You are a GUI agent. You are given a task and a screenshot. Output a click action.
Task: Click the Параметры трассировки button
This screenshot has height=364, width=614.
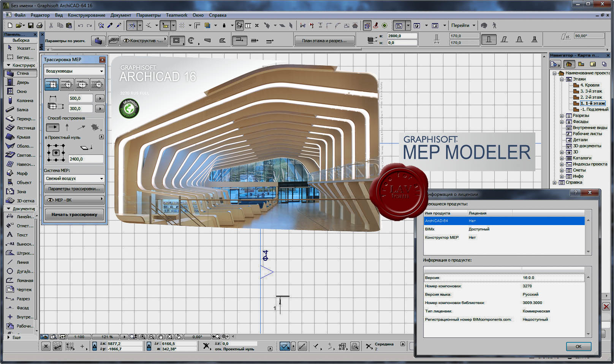point(74,189)
